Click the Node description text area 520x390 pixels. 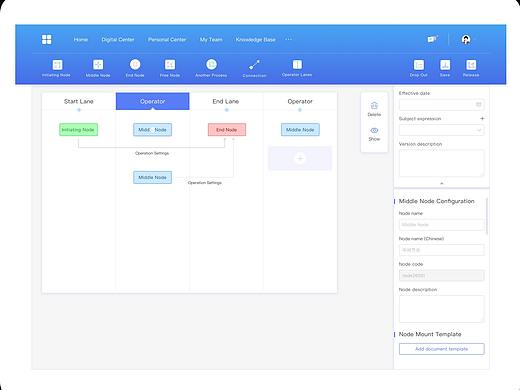(441, 309)
